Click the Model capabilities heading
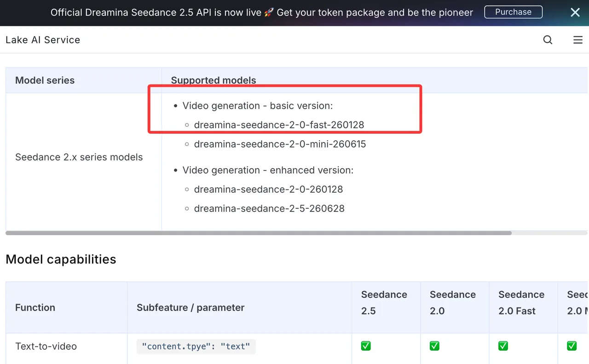The width and height of the screenshot is (589, 364). tap(61, 259)
